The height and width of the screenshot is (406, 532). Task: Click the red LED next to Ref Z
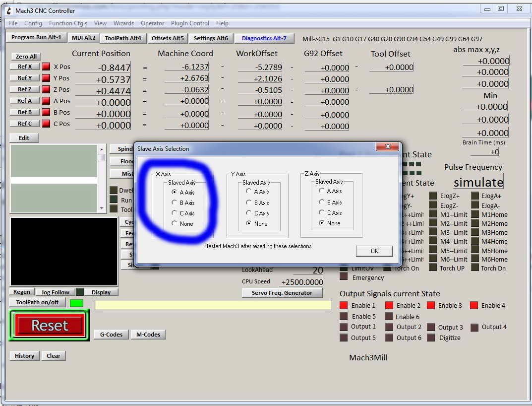point(46,89)
